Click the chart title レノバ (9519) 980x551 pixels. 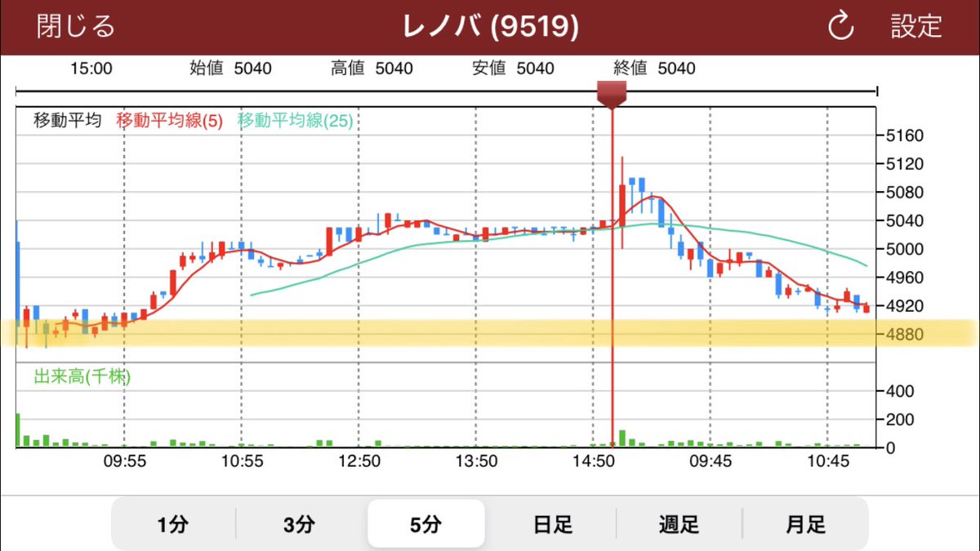(491, 27)
